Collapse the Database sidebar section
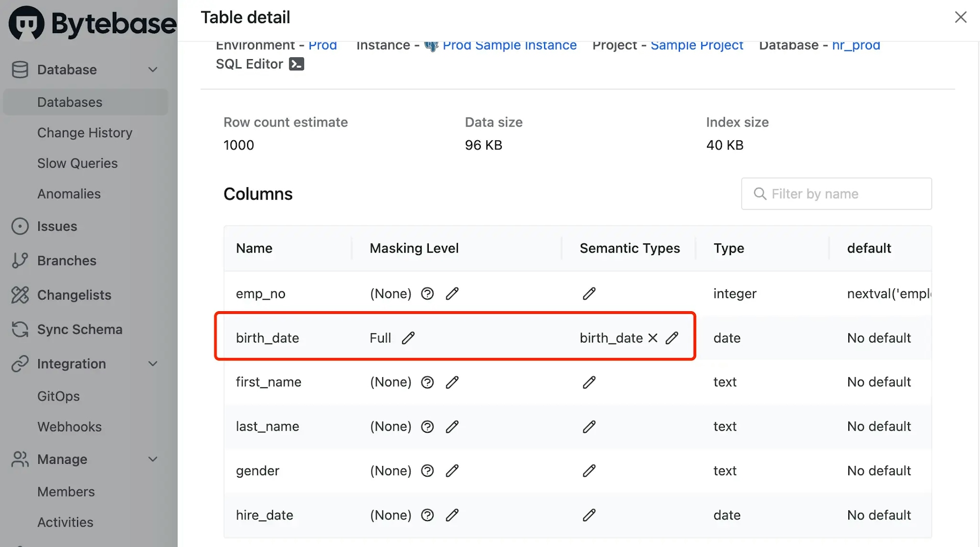This screenshot has width=980, height=547. pyautogui.click(x=153, y=69)
